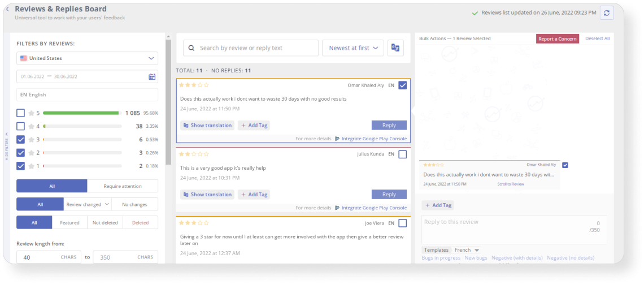Add Tag to Omar's review

254,125
